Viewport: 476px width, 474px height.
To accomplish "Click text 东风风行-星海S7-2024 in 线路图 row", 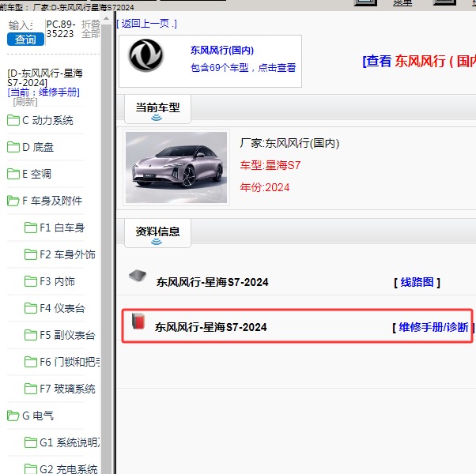I will (212, 282).
